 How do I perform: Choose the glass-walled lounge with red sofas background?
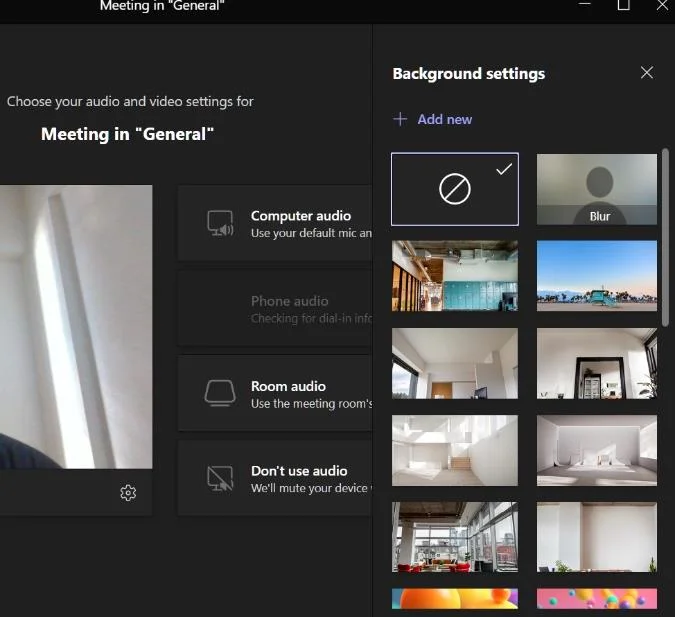[x=455, y=537]
